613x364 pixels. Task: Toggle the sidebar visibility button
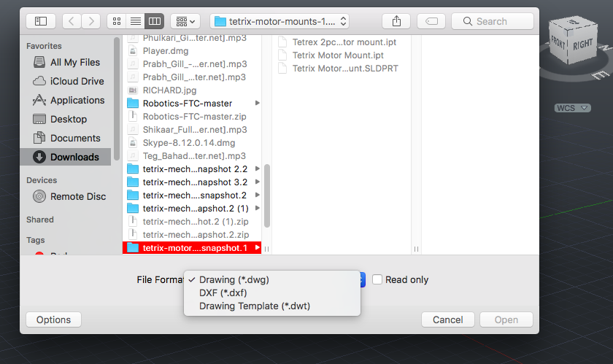(41, 21)
